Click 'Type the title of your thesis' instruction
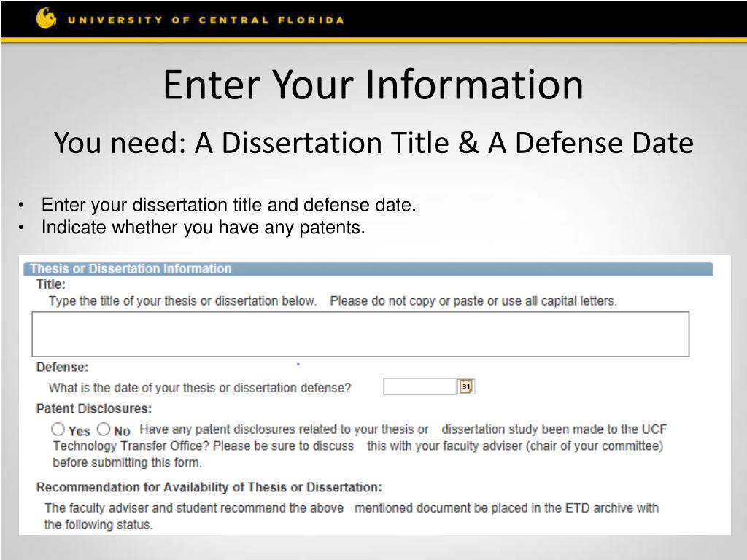Screen dimensions: 747x560 tap(182, 301)
